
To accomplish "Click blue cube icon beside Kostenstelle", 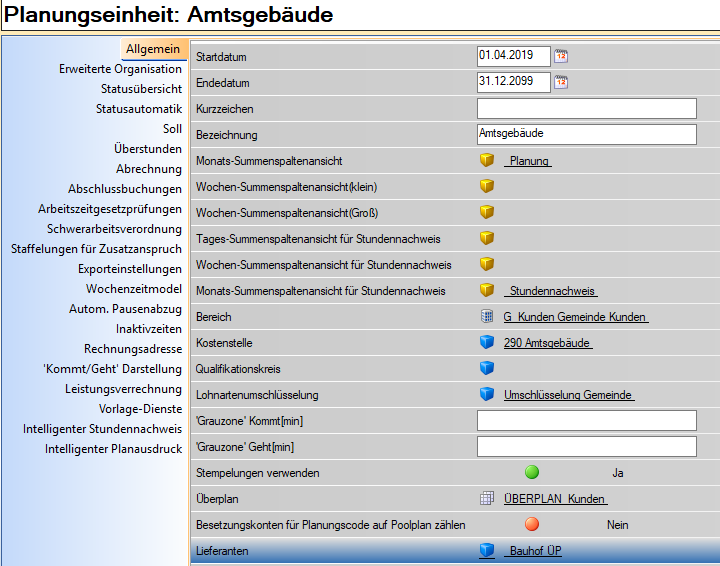I will click(487, 343).
